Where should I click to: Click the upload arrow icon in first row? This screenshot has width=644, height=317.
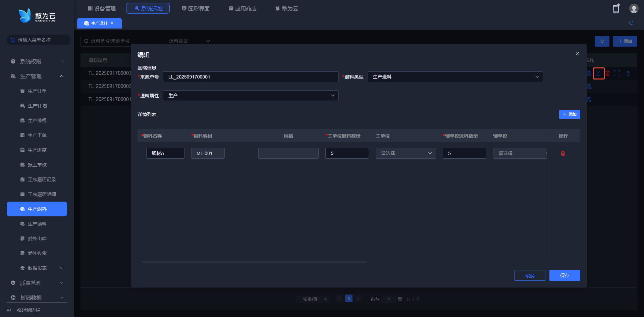tap(628, 73)
